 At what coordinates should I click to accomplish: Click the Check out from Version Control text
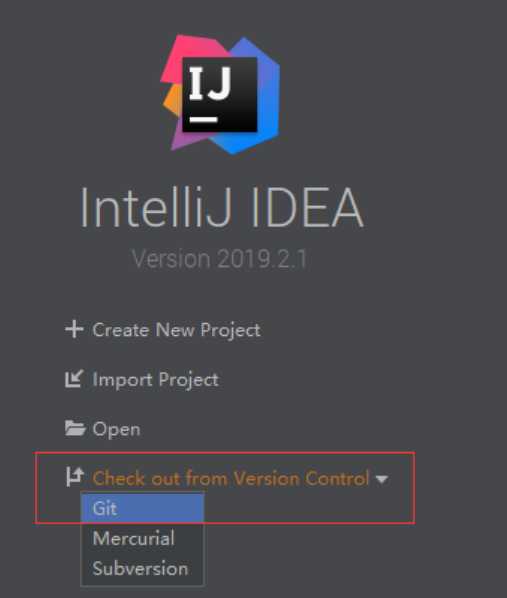(x=231, y=478)
